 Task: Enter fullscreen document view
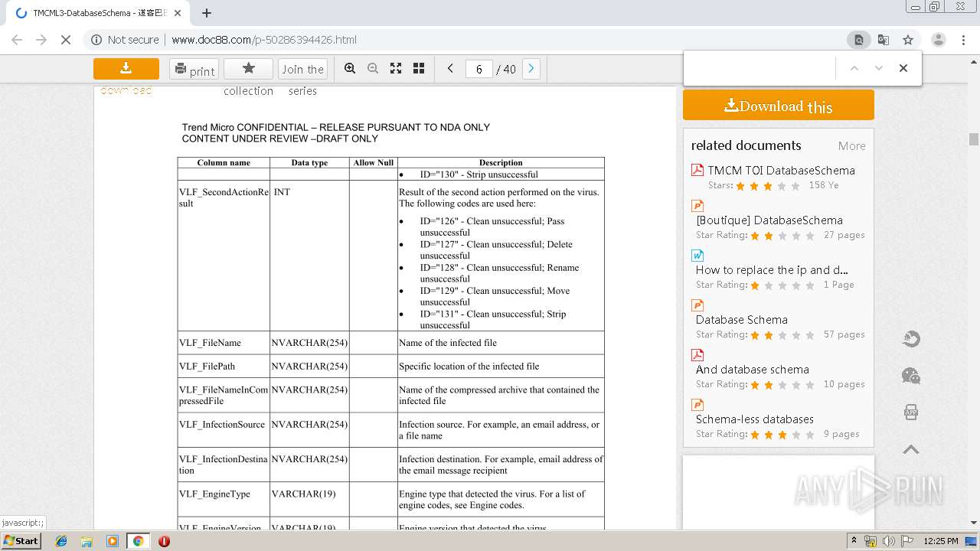pos(396,69)
